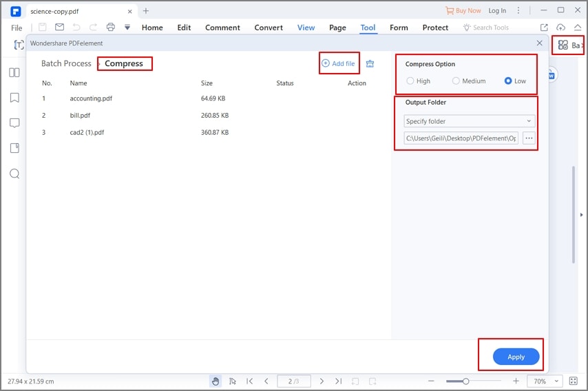The image size is (588, 391).
Task: Switch to the Protect tab
Action: [x=435, y=28]
